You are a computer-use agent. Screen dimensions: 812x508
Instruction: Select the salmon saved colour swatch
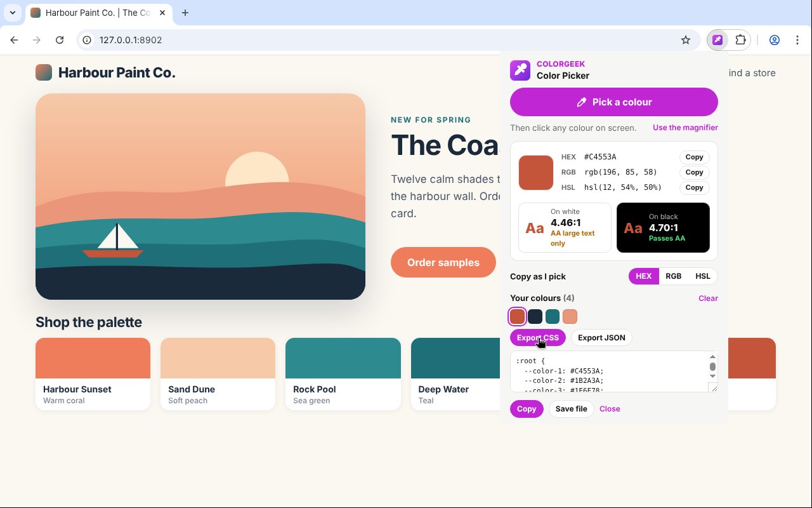pos(570,316)
